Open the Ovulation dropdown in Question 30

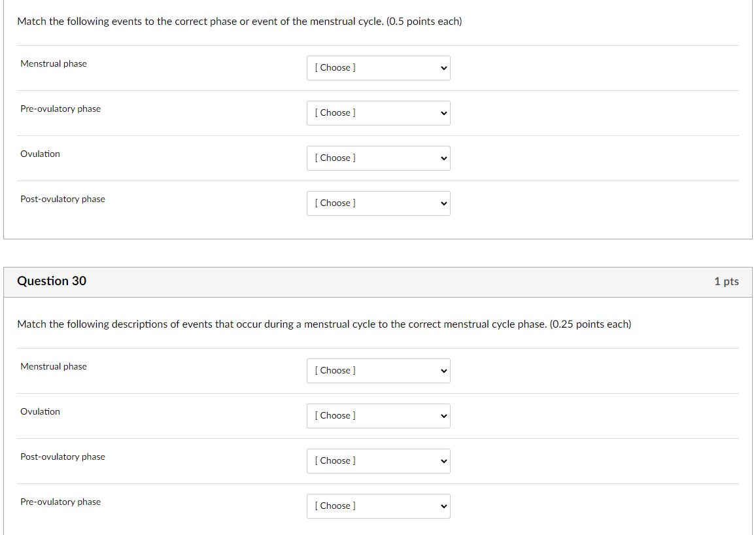[x=378, y=415]
